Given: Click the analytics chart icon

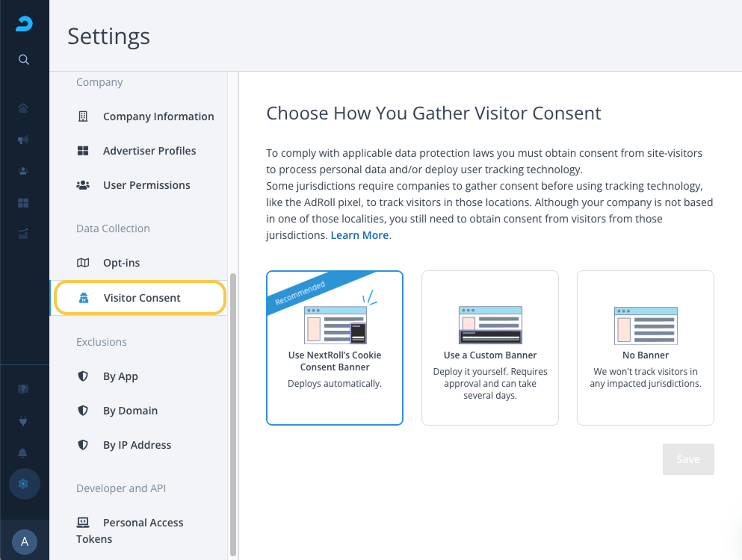Looking at the screenshot, I should pos(24,234).
